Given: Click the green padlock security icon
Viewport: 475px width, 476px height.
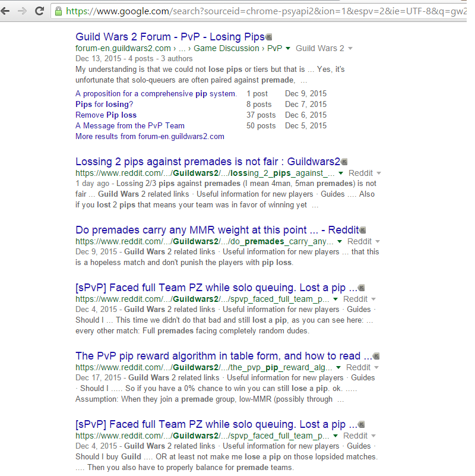Looking at the screenshot, I should coord(58,11).
